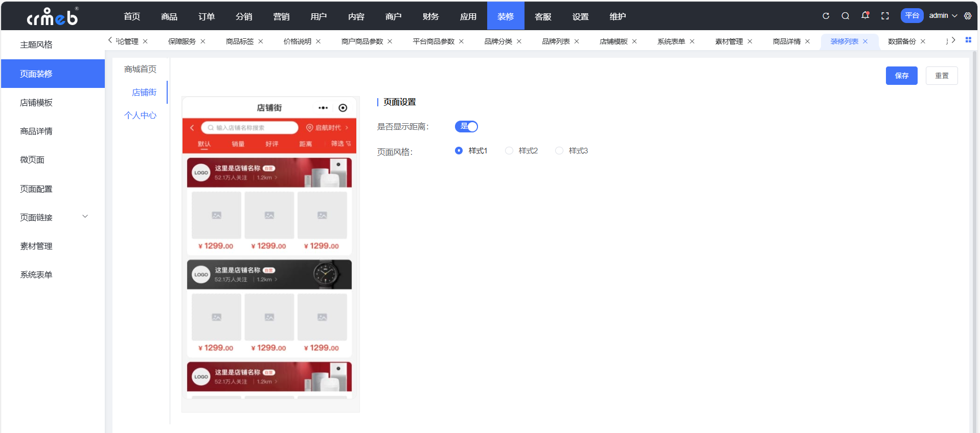Open the admin account dropdown
Image resolution: width=980 pixels, height=433 pixels.
pyautogui.click(x=943, y=16)
